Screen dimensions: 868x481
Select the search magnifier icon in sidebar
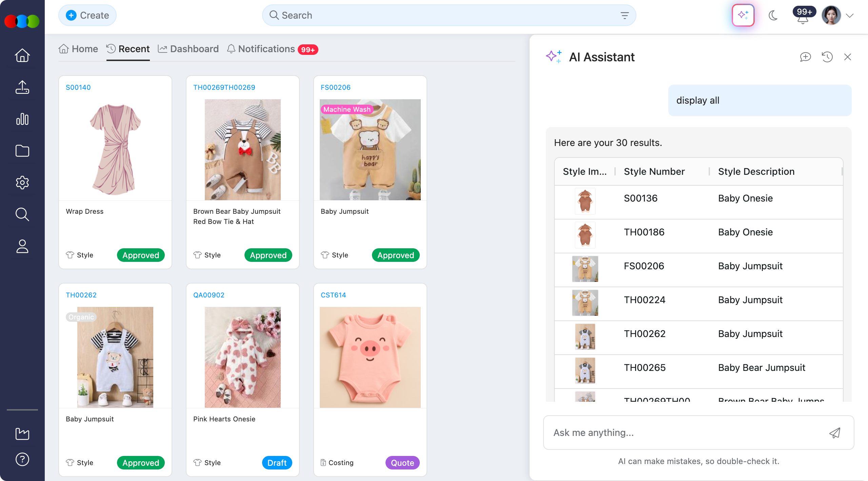point(22,214)
